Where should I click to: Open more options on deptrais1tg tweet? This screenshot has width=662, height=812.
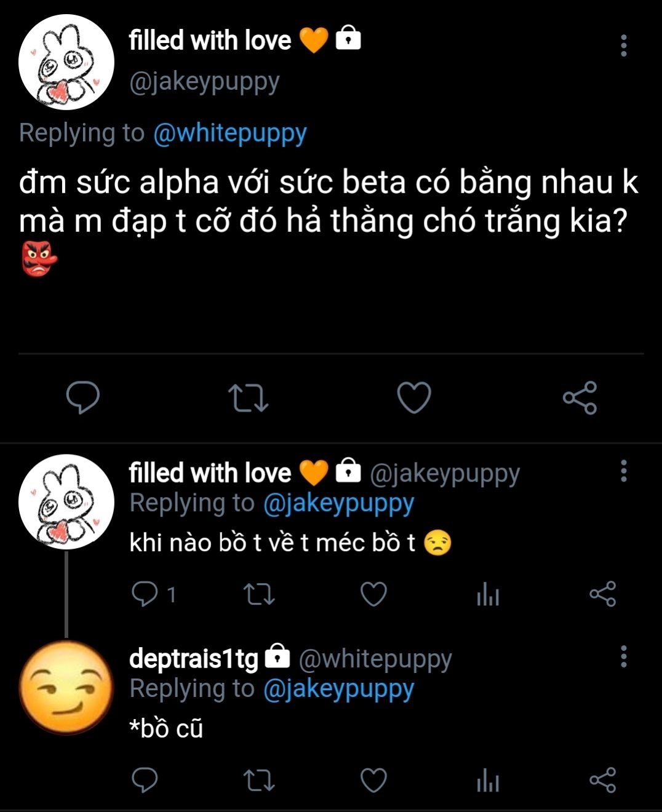(x=623, y=656)
